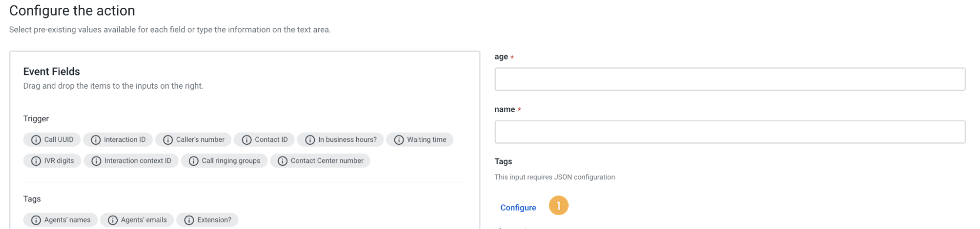The height and width of the screenshot is (229, 980).
Task: Select the Caller's number chip label
Action: pyautogui.click(x=200, y=140)
